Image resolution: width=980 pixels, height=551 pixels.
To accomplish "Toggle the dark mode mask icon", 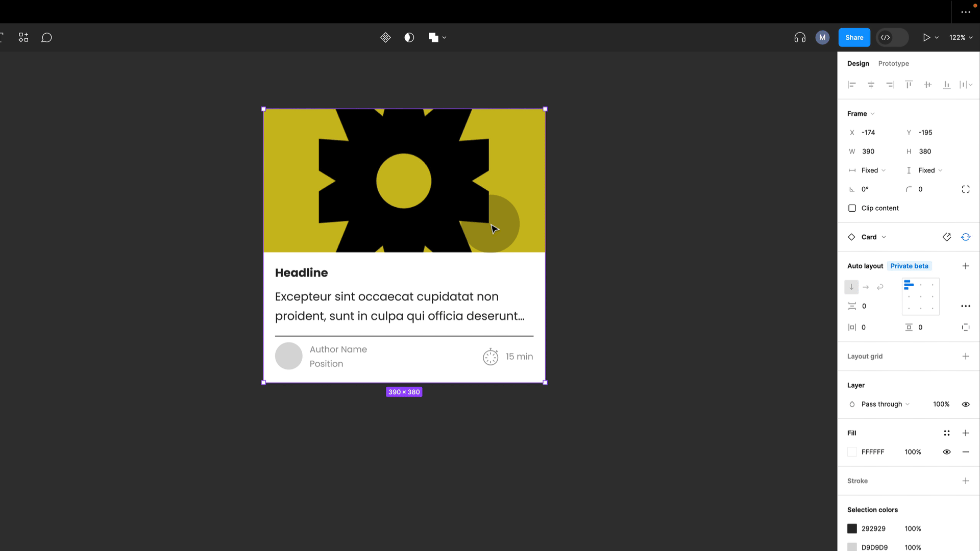I will [409, 38].
